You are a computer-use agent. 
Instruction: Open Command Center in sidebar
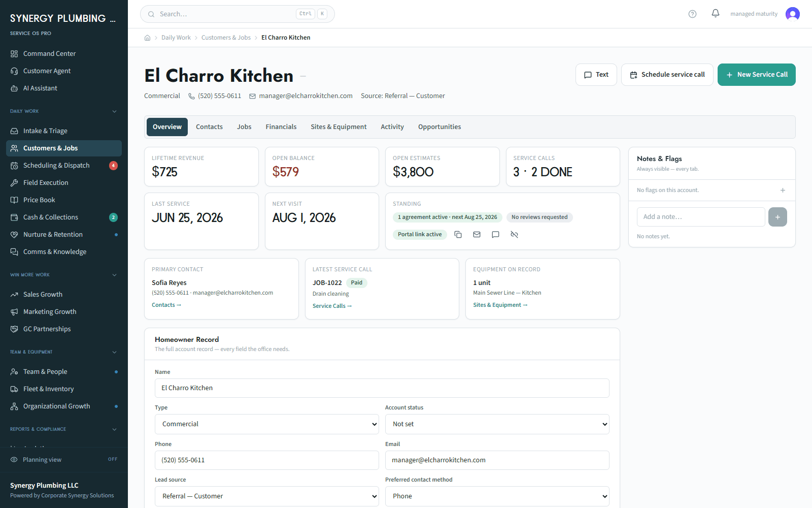click(x=64, y=53)
